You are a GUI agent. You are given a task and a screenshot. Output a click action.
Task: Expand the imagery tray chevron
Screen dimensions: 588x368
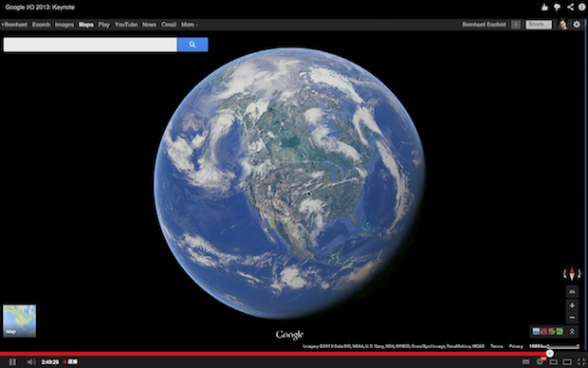coord(572,331)
